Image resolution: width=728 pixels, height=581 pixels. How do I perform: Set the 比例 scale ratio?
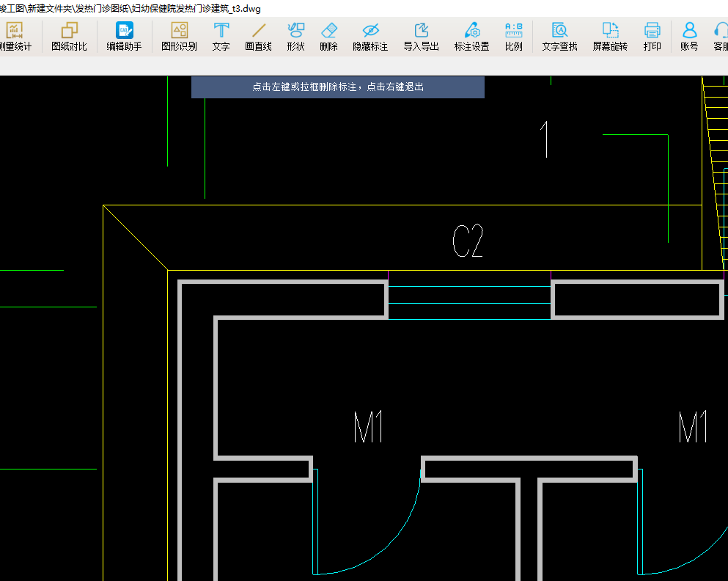[513, 37]
